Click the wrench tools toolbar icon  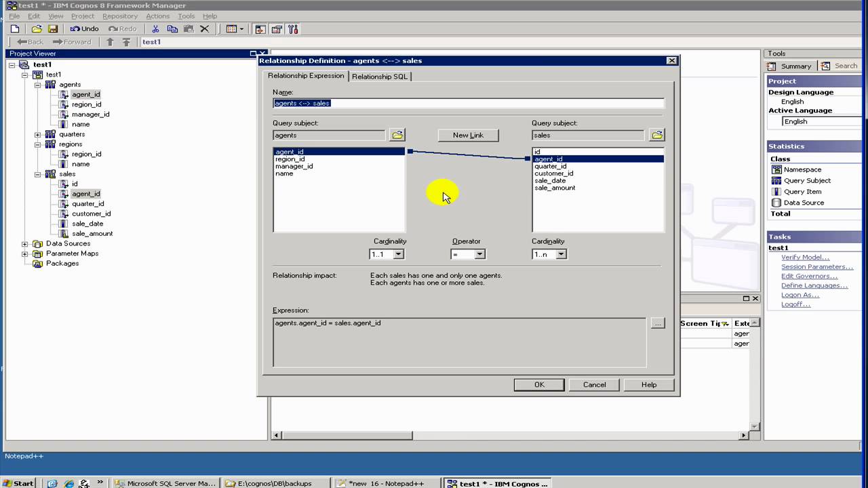293,29
